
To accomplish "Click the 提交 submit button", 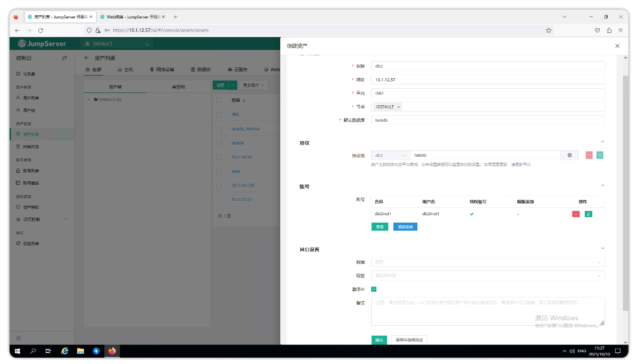I will pos(379,340).
